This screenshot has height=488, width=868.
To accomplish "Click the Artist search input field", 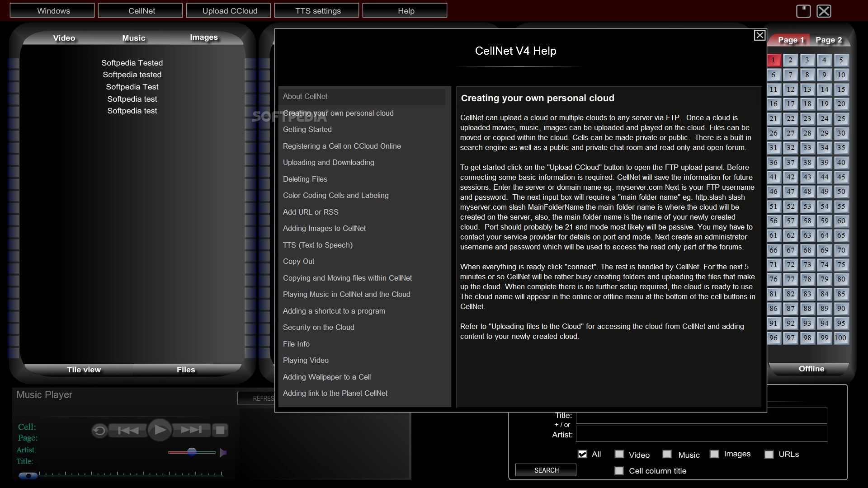I will [701, 434].
